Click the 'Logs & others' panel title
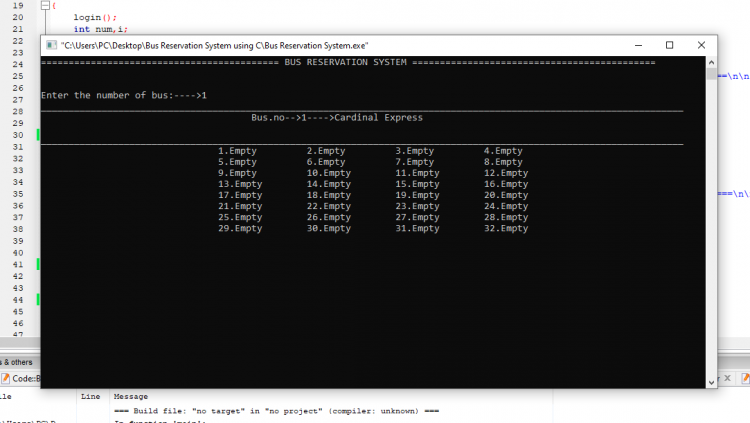750x423 pixels. (16, 362)
